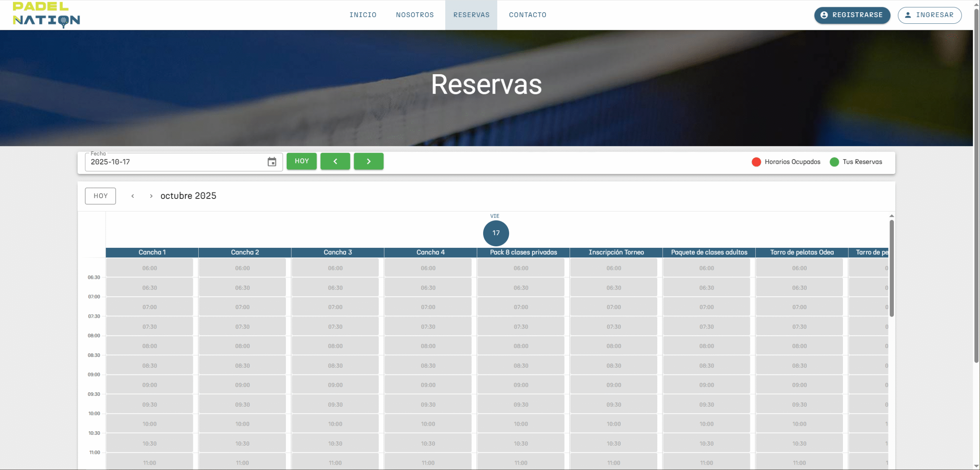
Task: Click the Registrarse button
Action: click(852, 15)
